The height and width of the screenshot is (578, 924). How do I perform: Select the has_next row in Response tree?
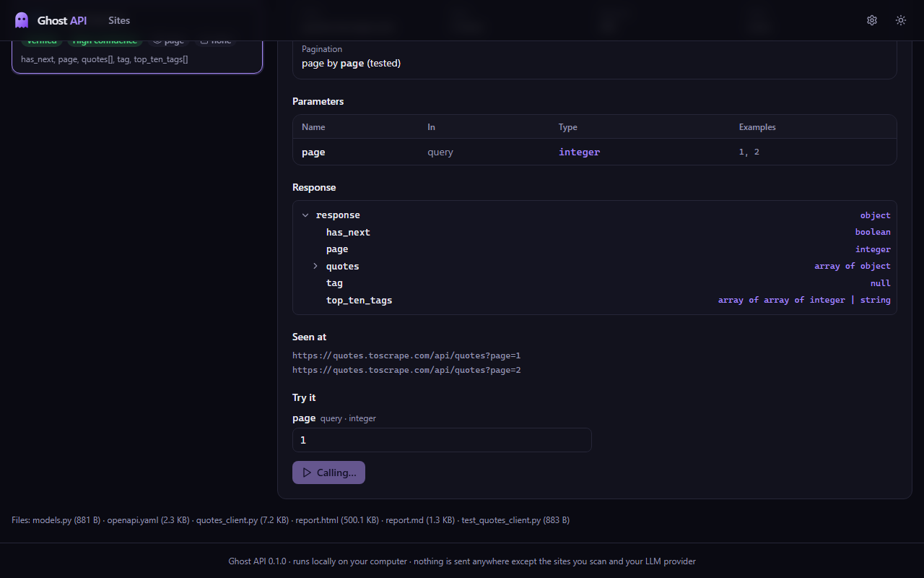point(595,233)
